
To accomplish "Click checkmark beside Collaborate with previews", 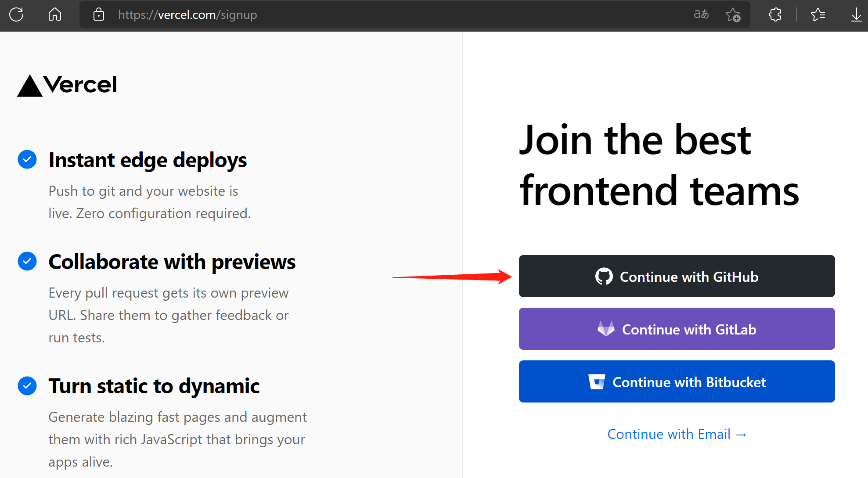I will coord(27,261).
